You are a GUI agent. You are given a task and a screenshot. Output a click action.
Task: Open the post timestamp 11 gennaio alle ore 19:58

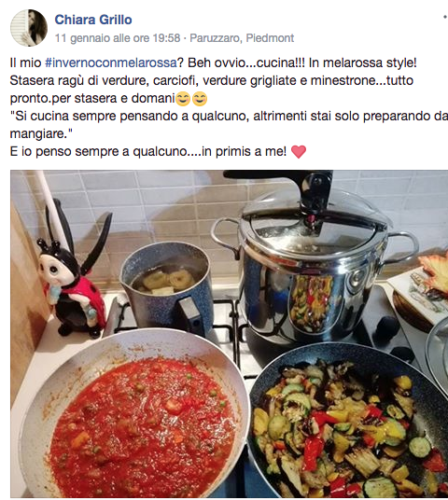118,38
